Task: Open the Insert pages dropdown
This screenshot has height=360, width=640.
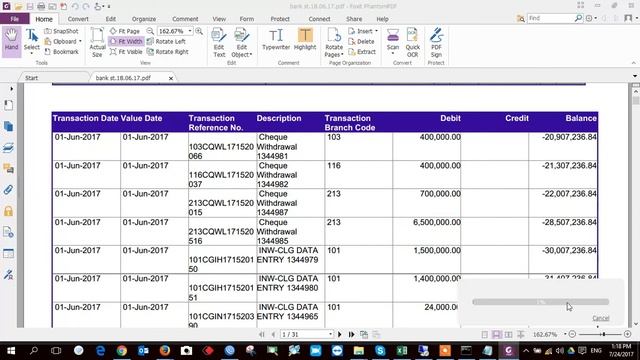Action: point(376,31)
